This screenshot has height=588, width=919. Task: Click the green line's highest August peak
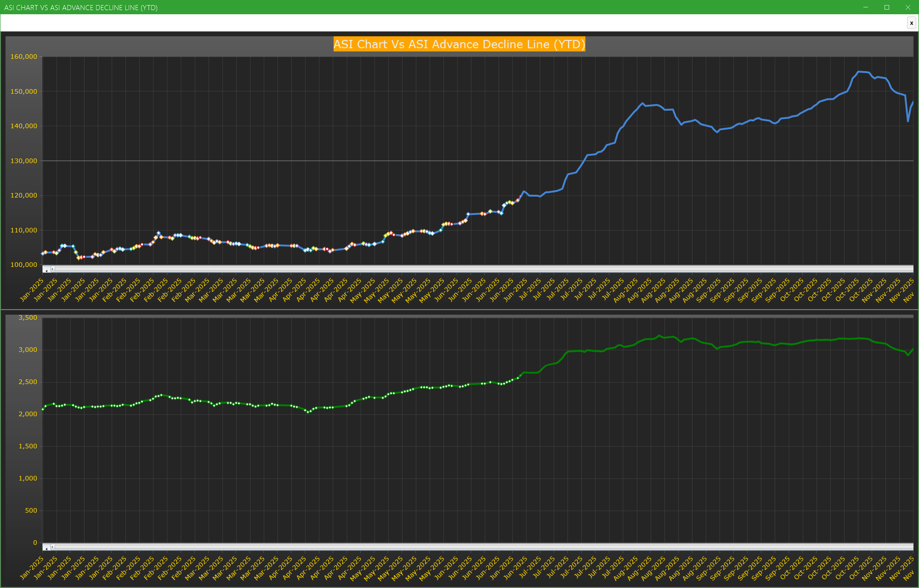(x=659, y=336)
